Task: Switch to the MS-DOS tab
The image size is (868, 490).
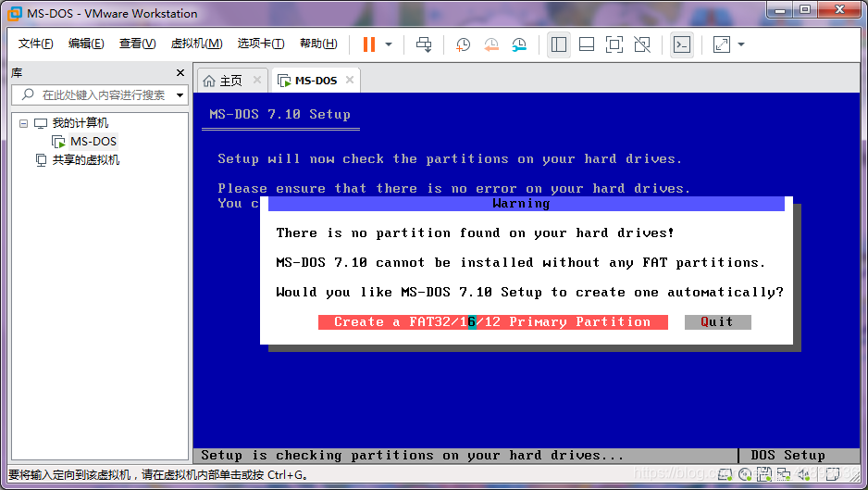Action: point(316,81)
